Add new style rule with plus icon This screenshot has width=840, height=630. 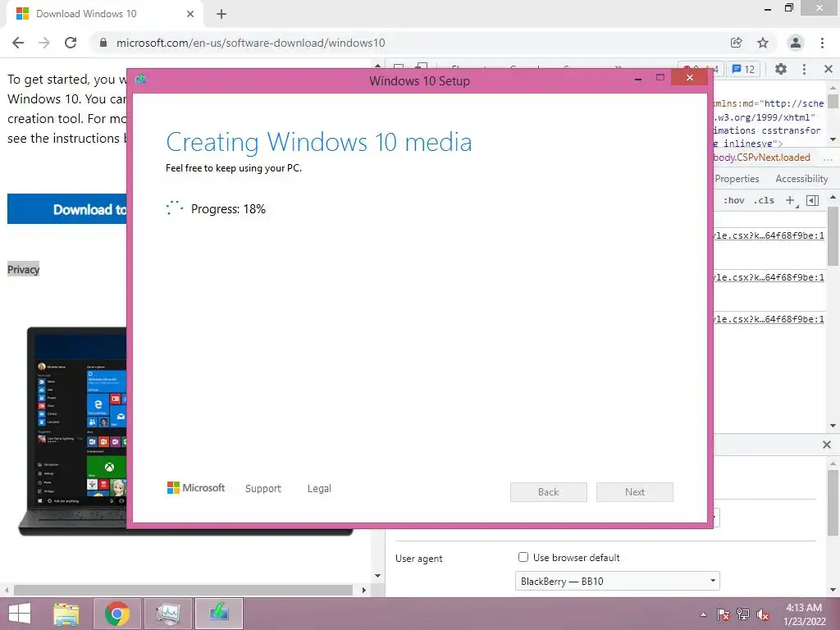(791, 200)
